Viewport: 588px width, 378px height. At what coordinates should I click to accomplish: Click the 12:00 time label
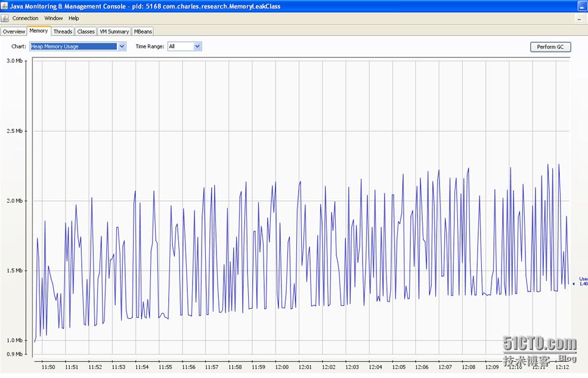pos(281,367)
